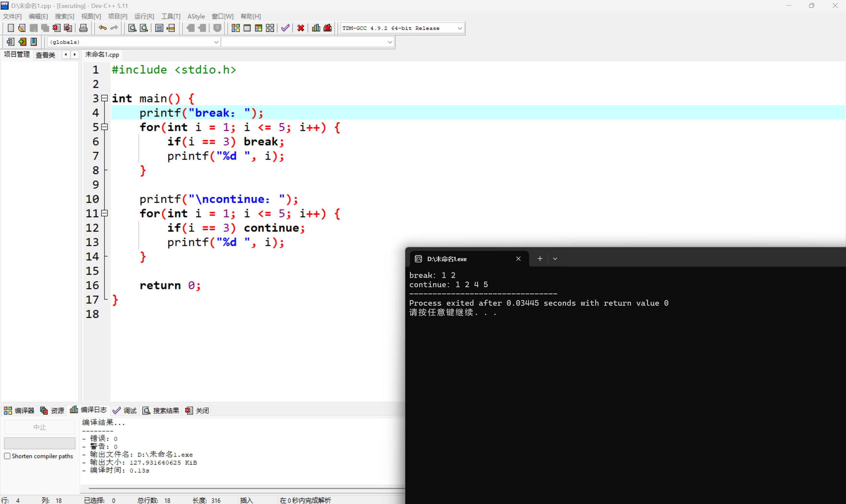Click the 关闭 button in bottom panel
This screenshot has height=504, width=846.
click(x=198, y=410)
